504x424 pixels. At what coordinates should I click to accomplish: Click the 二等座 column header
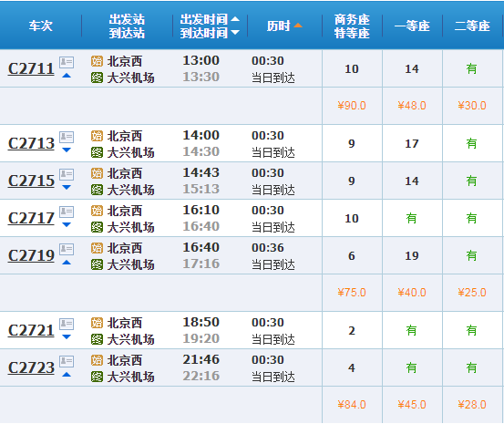[x=472, y=26]
